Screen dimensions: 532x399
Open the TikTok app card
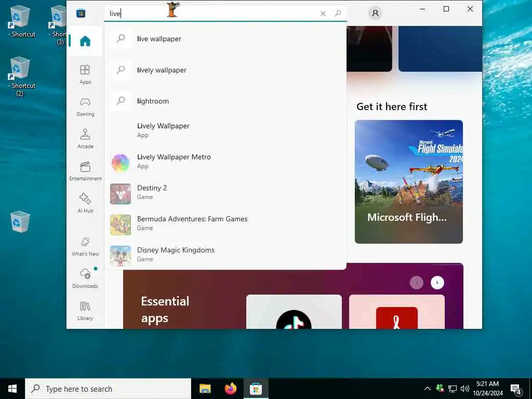(294, 312)
